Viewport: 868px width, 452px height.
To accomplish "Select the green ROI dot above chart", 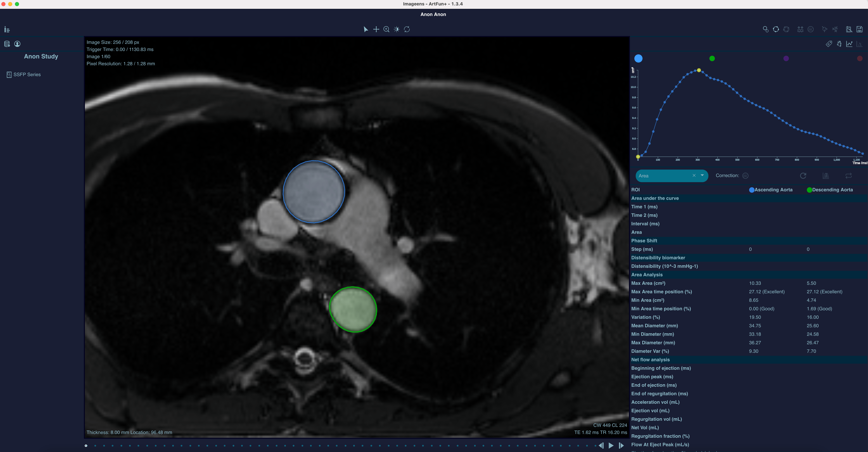I will (x=712, y=59).
